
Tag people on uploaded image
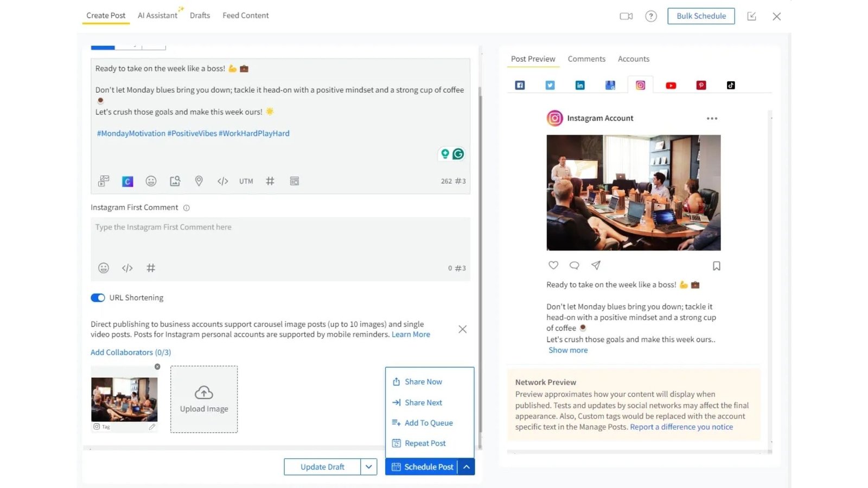101,427
